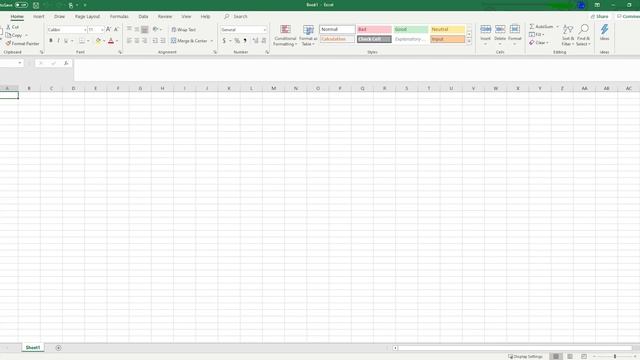
Task: Select Top Align icon
Action: (x=129, y=29)
